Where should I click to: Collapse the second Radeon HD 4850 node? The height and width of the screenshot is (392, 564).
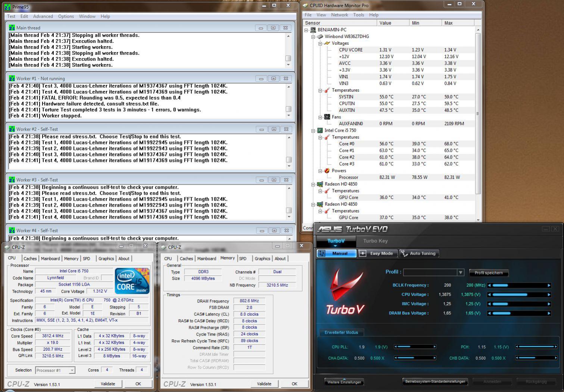click(313, 204)
